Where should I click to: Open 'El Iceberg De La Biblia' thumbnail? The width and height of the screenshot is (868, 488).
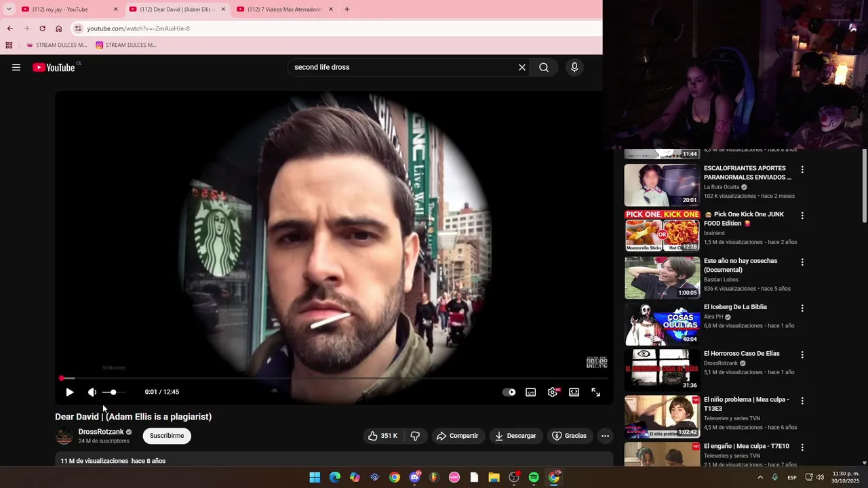tap(662, 324)
